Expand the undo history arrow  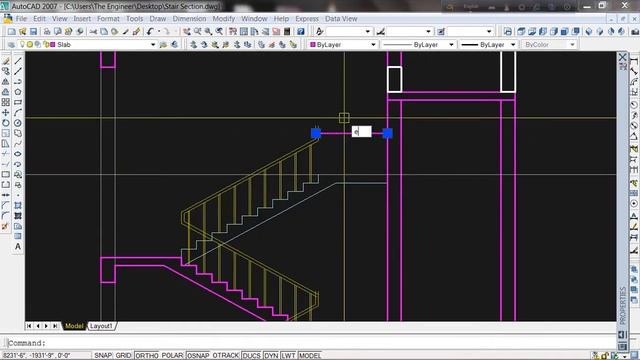tap(159, 31)
